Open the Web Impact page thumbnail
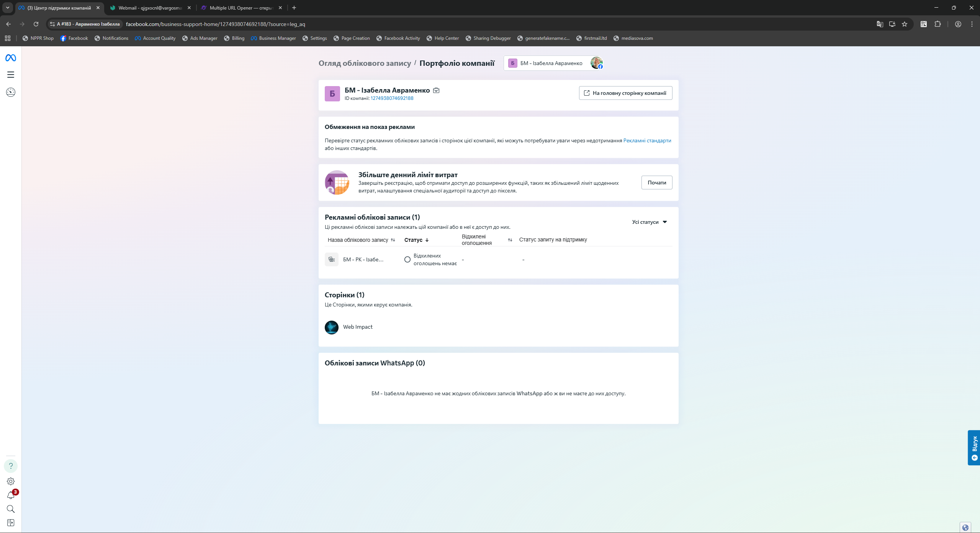 (x=332, y=327)
